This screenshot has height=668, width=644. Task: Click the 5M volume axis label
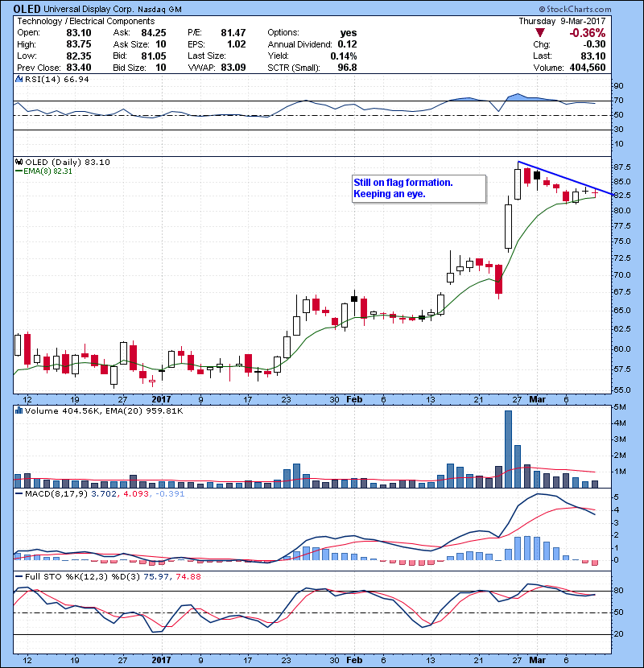(x=620, y=407)
